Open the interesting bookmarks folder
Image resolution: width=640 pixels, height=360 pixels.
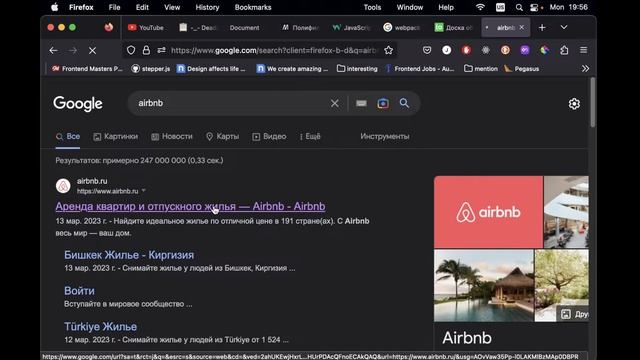click(x=357, y=69)
